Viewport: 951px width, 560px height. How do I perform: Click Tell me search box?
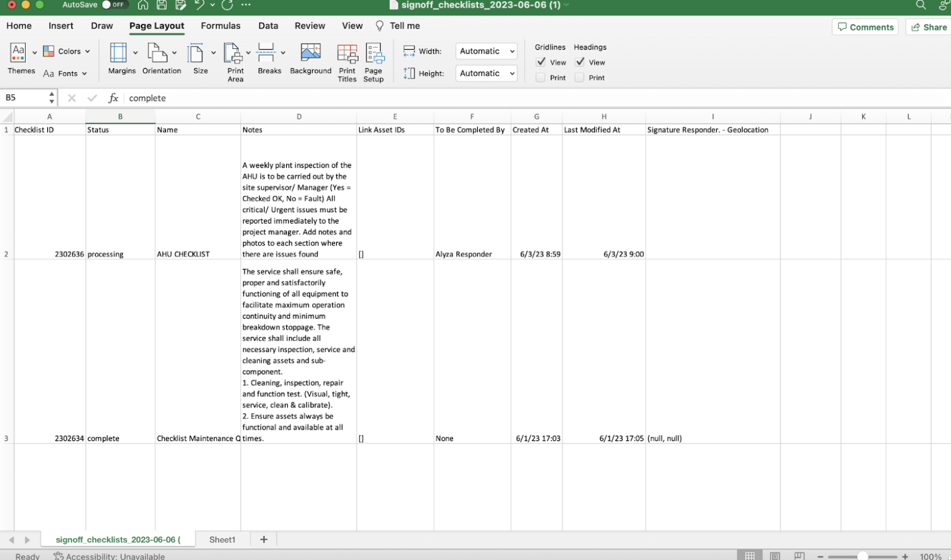[x=398, y=26]
